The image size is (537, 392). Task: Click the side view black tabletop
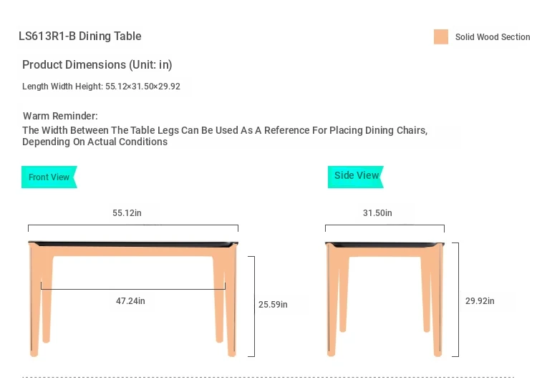[x=384, y=244]
